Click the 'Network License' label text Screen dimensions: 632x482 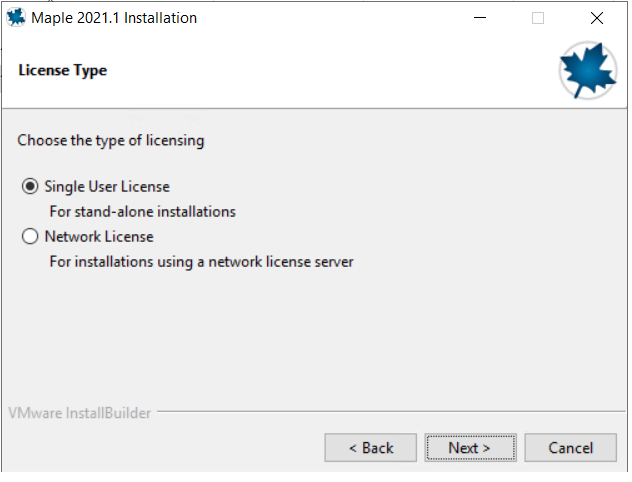(99, 237)
